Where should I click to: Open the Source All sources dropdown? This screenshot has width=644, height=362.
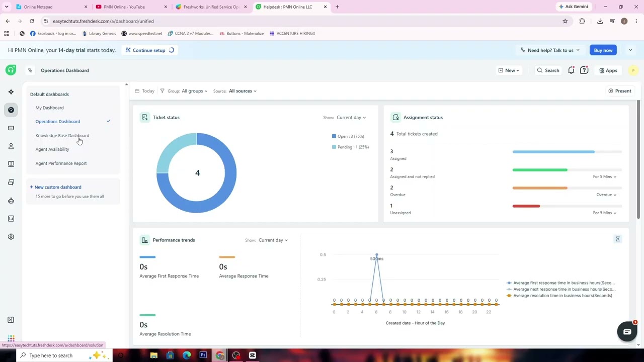coord(243,91)
